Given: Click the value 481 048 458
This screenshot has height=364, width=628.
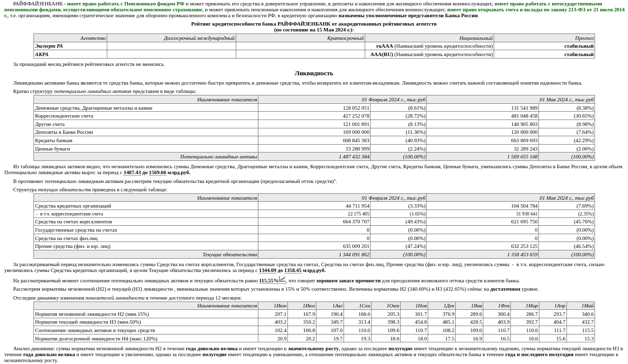Looking at the screenshot, I should [524, 116].
